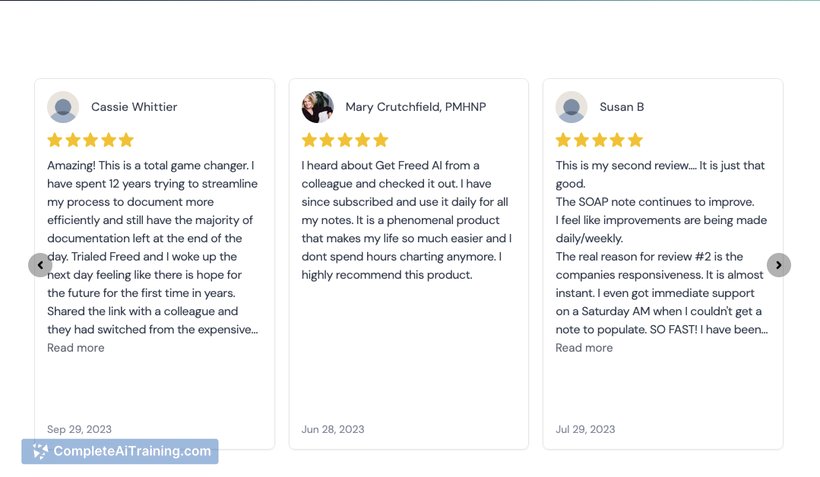This screenshot has width=820, height=477.
Task: Select the Mary Crutchfield, PMHNP reviewer name
Action: click(416, 107)
